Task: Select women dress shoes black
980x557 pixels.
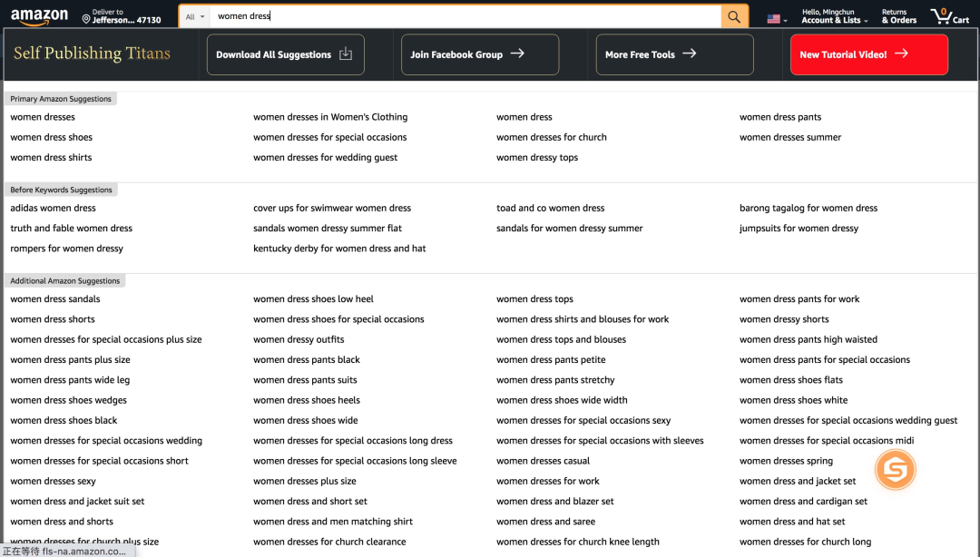Action: [64, 421]
